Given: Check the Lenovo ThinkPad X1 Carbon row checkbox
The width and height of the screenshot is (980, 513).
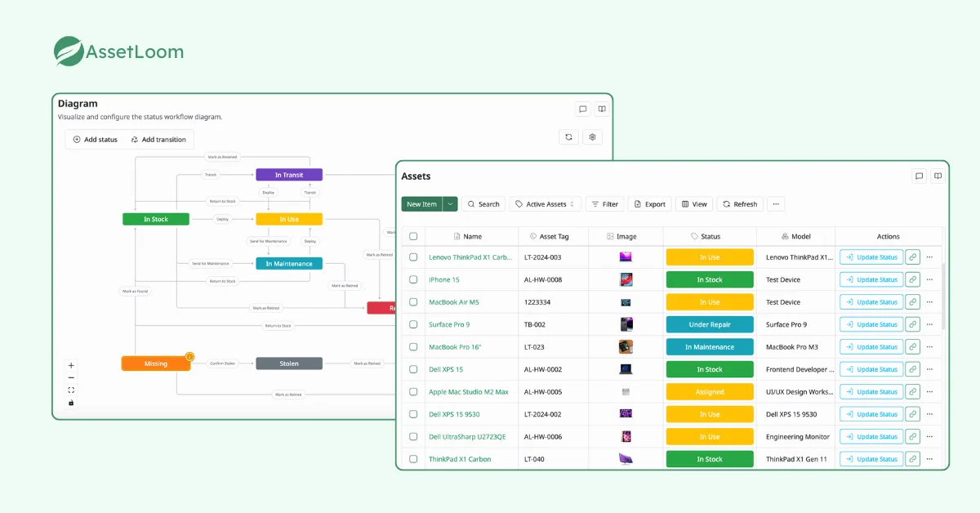Looking at the screenshot, I should (413, 257).
